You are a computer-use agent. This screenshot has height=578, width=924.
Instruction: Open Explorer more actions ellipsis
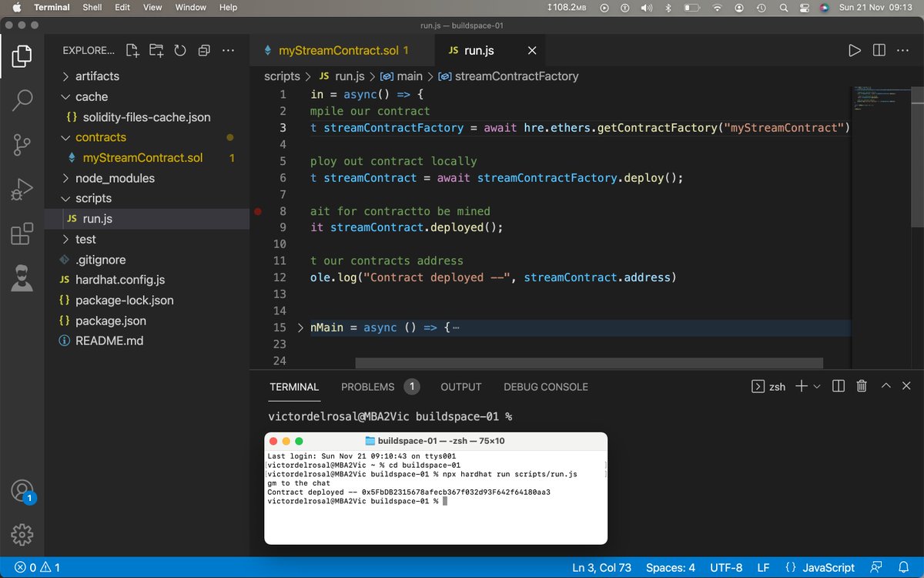pos(228,51)
